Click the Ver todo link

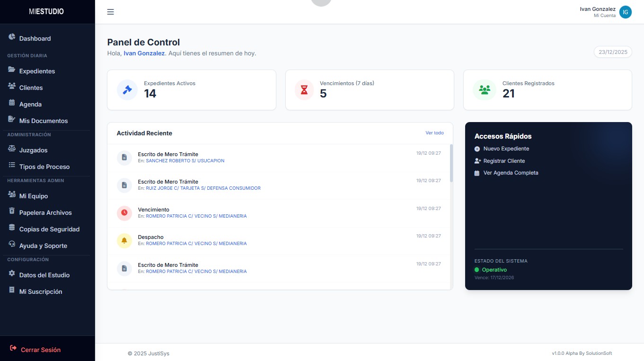pos(434,133)
